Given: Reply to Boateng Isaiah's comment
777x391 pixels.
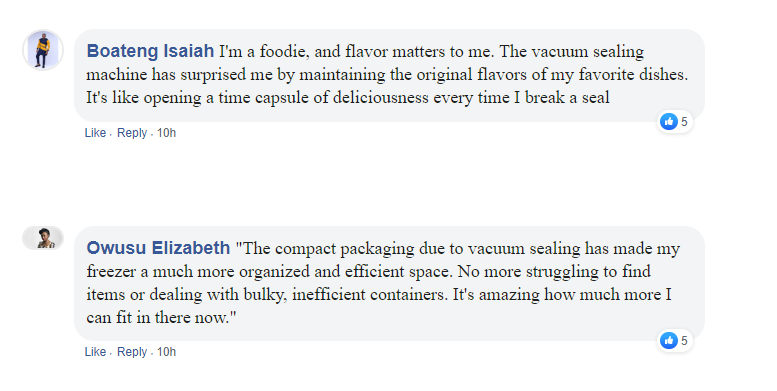Looking at the screenshot, I should point(132,133).
